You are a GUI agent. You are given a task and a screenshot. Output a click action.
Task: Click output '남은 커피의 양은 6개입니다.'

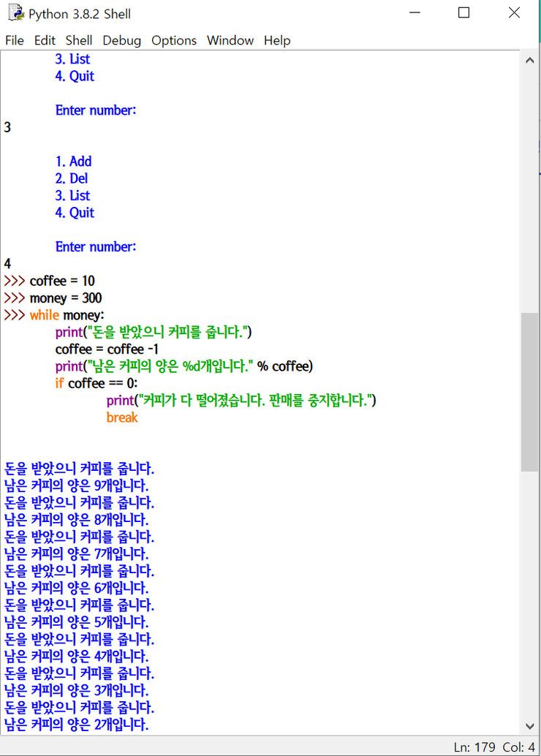[x=76, y=588]
